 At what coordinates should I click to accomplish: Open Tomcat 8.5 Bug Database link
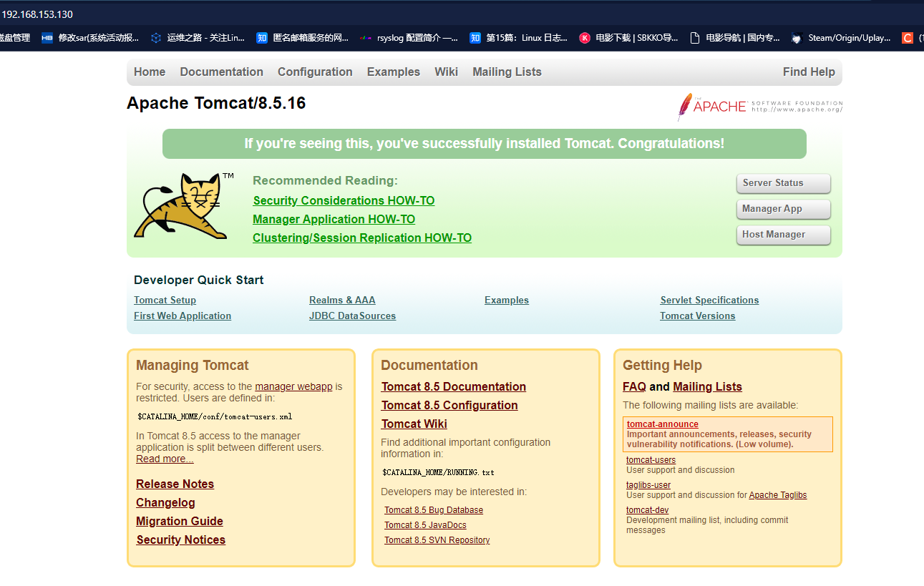tap(434, 510)
